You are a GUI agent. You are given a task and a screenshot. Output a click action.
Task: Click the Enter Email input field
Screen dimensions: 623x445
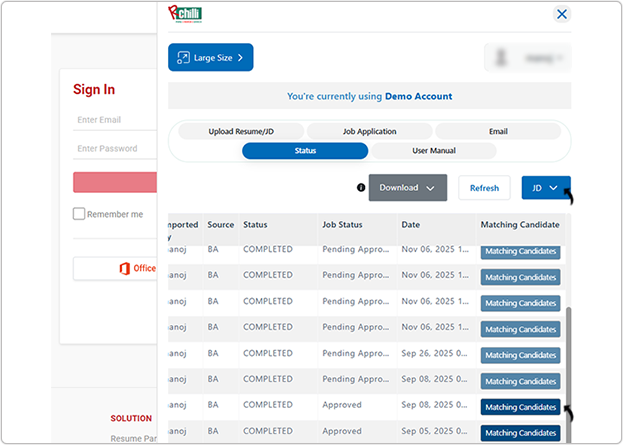pos(115,120)
